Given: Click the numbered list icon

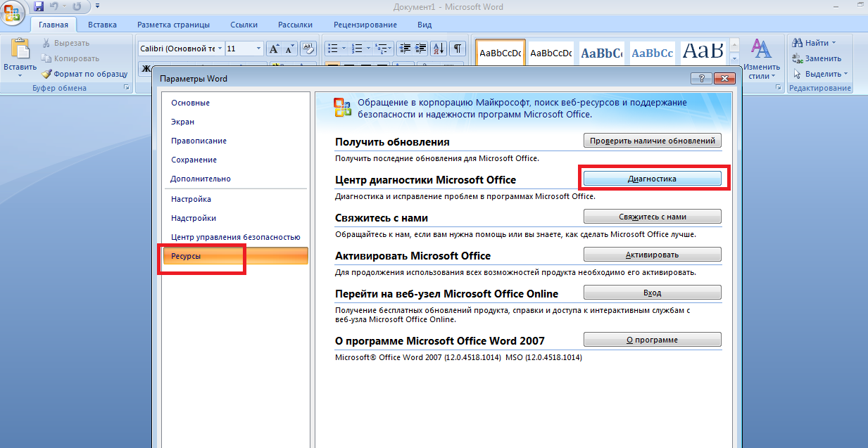Looking at the screenshot, I should pyautogui.click(x=357, y=49).
